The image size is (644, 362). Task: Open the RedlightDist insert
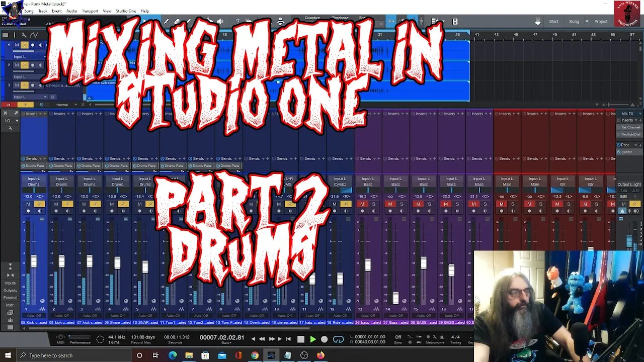point(631,134)
